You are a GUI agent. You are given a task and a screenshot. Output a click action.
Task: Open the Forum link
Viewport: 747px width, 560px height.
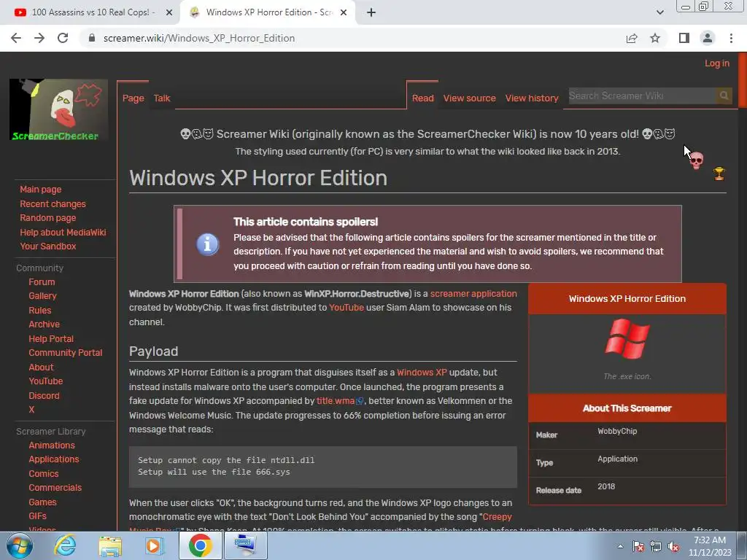point(42,282)
